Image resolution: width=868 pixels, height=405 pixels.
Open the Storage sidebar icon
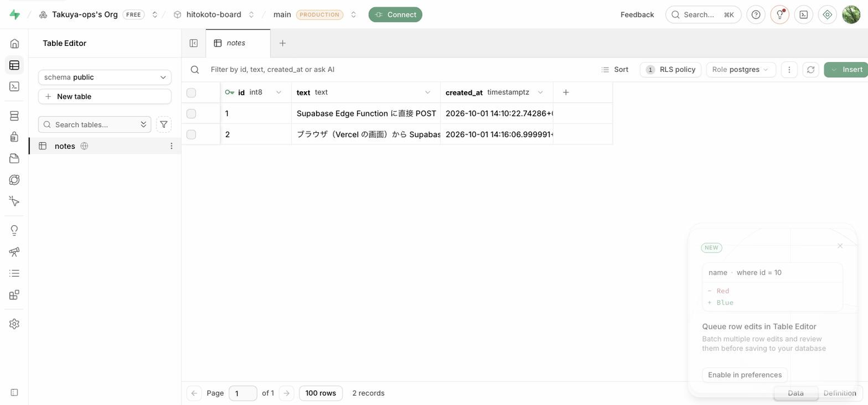tap(14, 159)
